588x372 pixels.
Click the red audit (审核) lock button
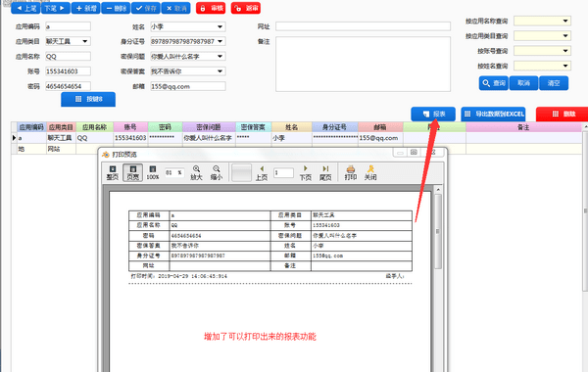[x=211, y=8]
